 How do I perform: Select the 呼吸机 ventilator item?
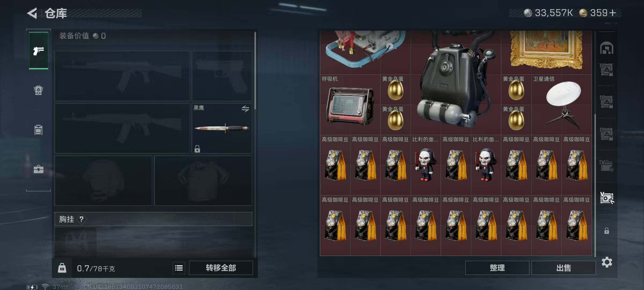click(x=350, y=105)
